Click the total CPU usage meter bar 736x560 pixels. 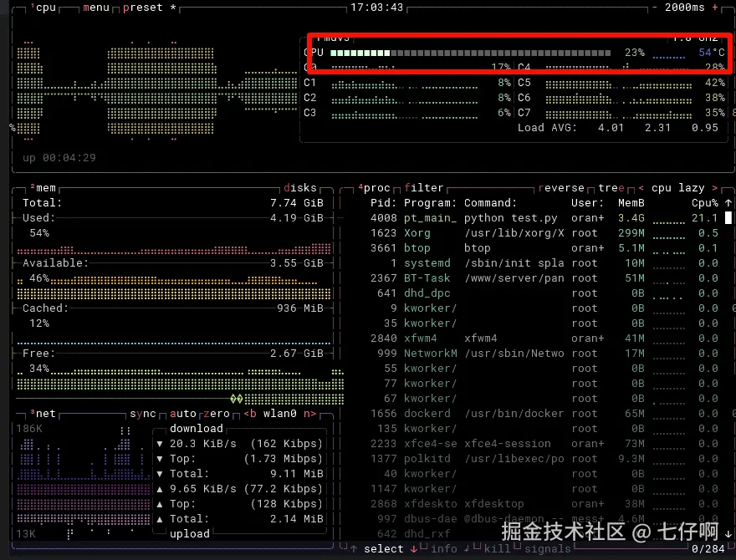click(471, 53)
